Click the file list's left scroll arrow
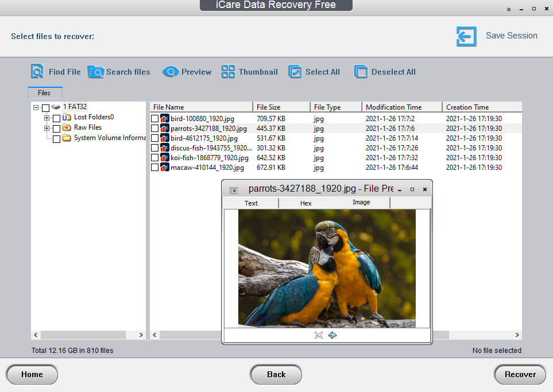 pos(154,335)
